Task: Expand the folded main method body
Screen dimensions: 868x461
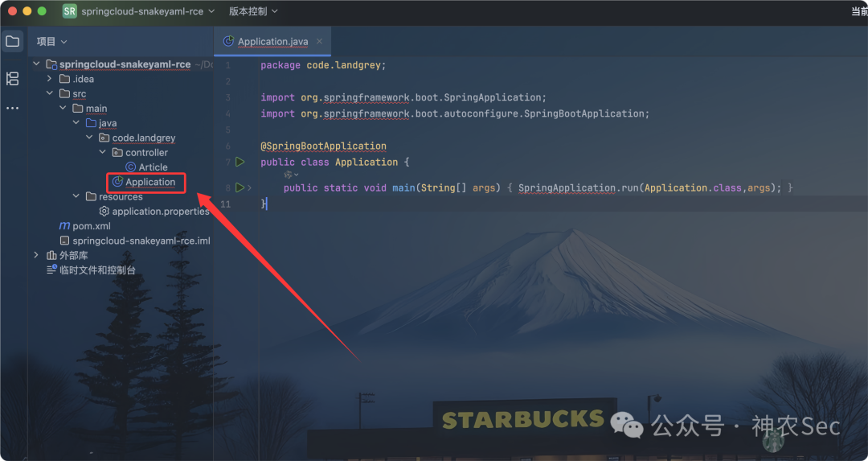Action: (250, 187)
